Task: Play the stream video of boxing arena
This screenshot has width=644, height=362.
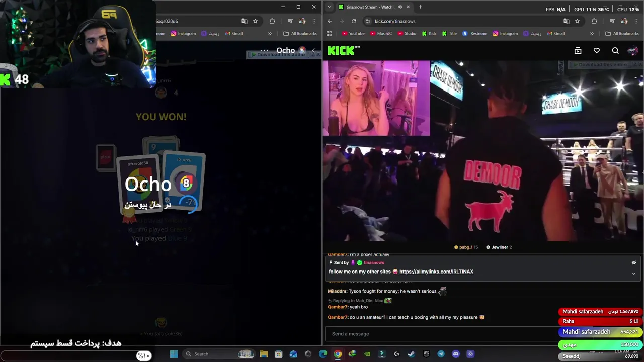Action: pyautogui.click(x=483, y=151)
